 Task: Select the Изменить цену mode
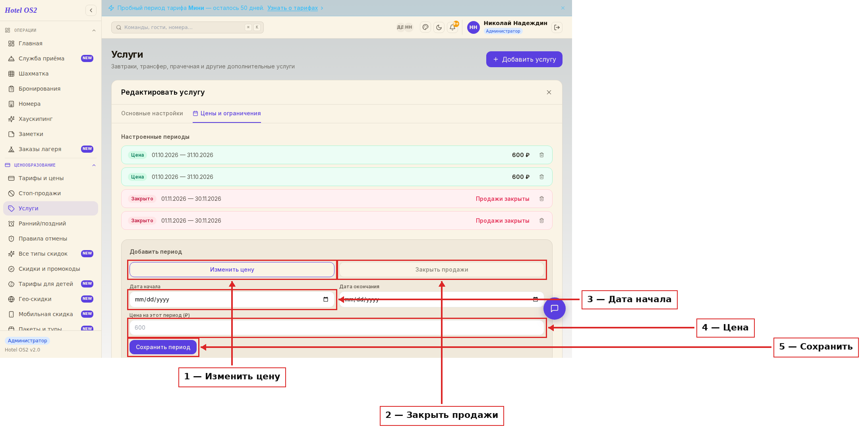pyautogui.click(x=232, y=270)
